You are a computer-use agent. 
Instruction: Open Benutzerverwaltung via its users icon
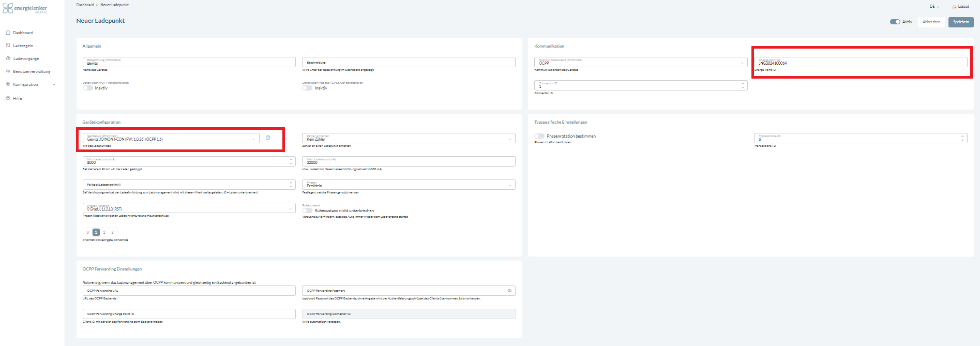click(x=8, y=71)
